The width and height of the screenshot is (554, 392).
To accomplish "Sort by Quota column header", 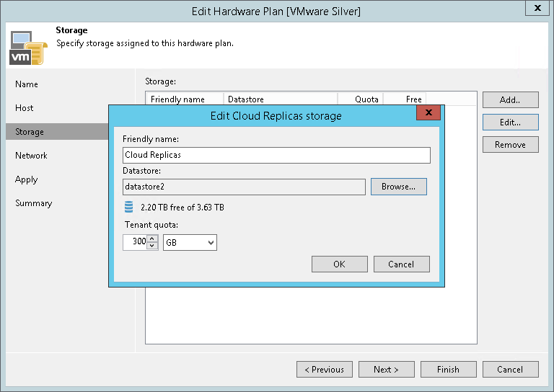I will (x=361, y=99).
